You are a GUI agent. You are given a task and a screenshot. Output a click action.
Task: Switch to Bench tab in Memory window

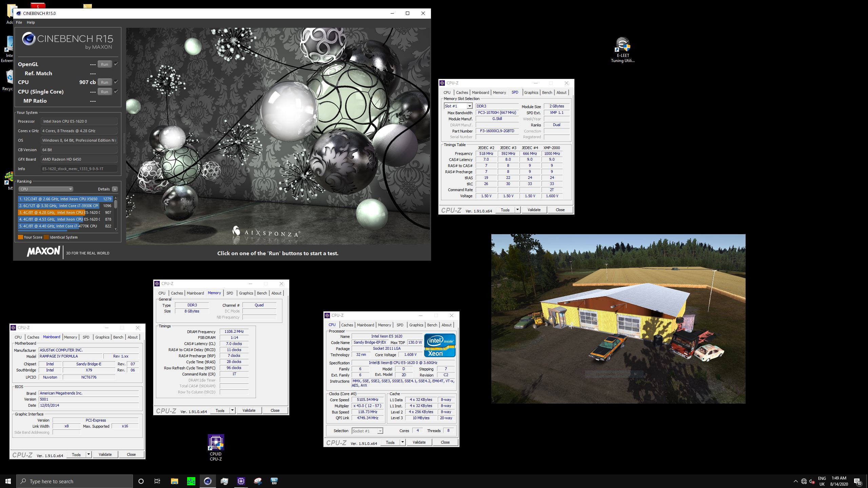pos(262,293)
